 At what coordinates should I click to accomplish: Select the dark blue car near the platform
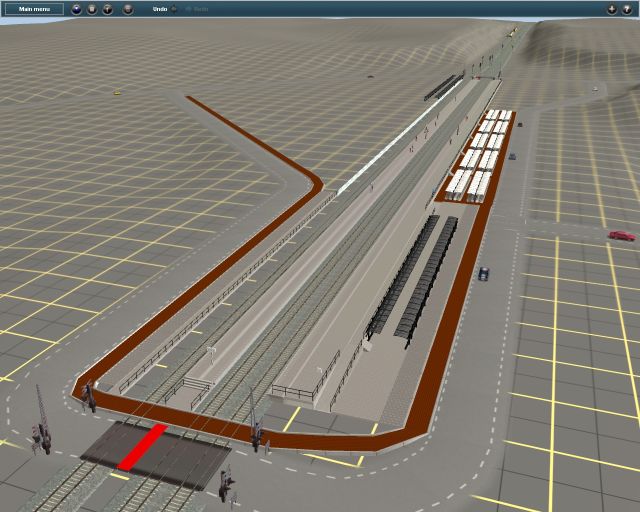pos(484,273)
